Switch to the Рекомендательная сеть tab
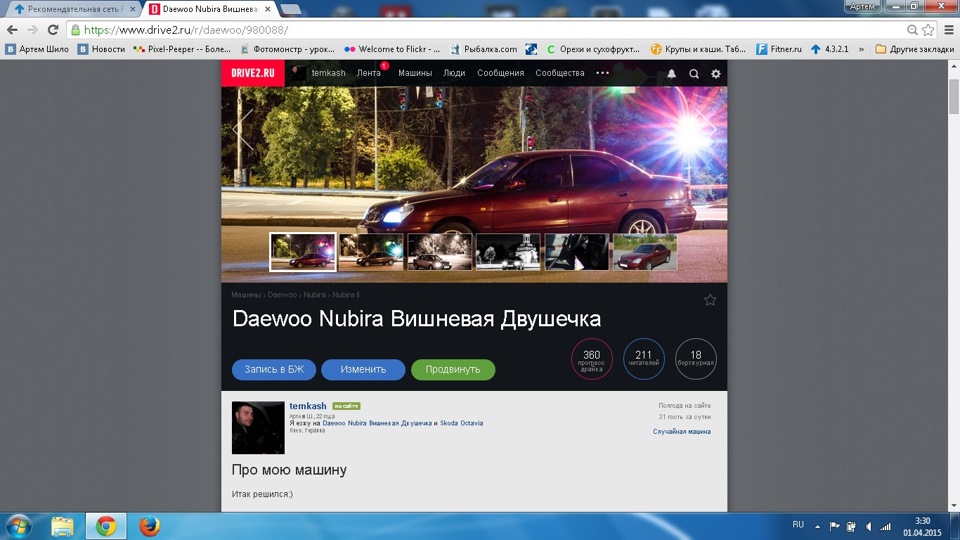 pos(73,9)
